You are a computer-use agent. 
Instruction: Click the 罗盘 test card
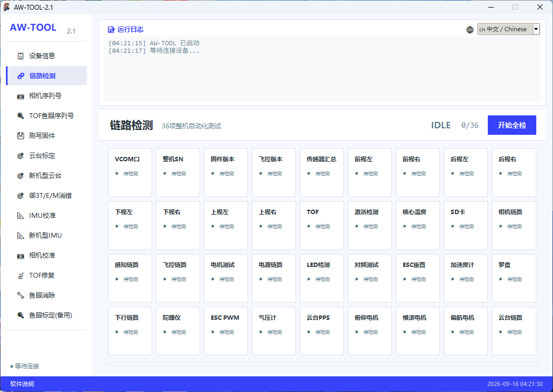point(514,278)
